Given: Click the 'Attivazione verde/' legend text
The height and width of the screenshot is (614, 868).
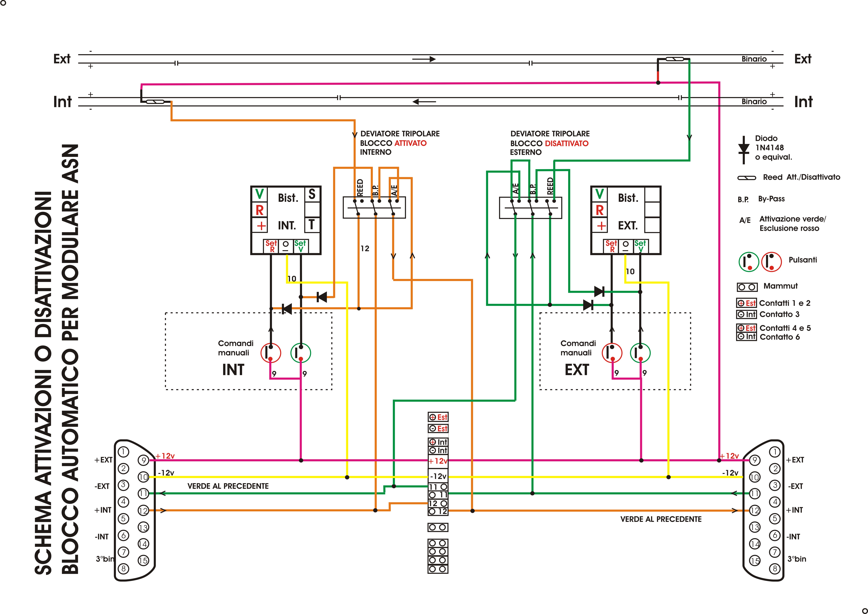Looking at the screenshot, I should [793, 219].
